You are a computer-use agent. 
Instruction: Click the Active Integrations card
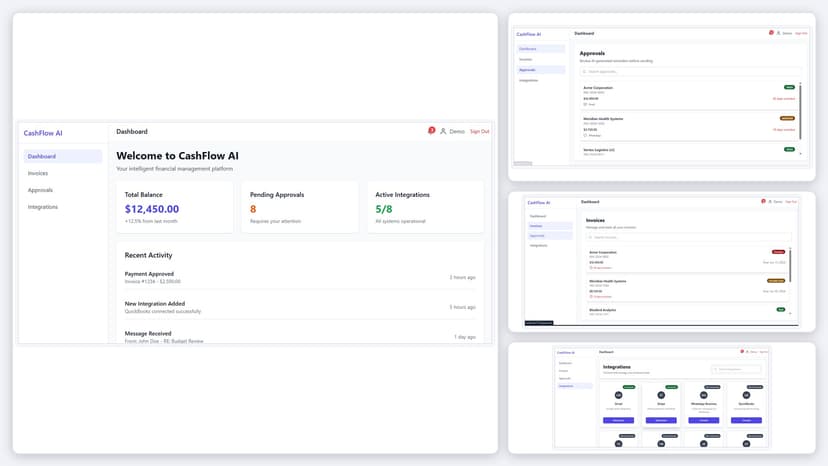(425, 207)
